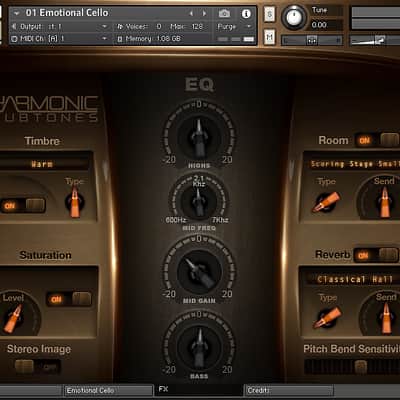Screen dimensions: 400x400
Task: Click the Solo S button
Action: click(x=269, y=15)
